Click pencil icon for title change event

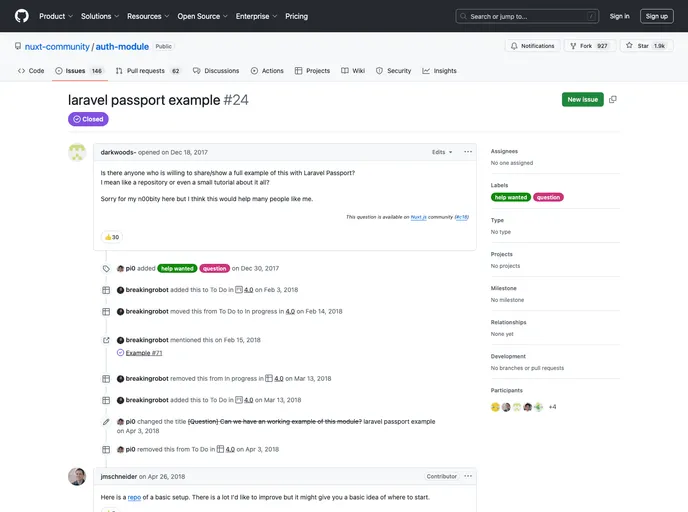tap(106, 422)
